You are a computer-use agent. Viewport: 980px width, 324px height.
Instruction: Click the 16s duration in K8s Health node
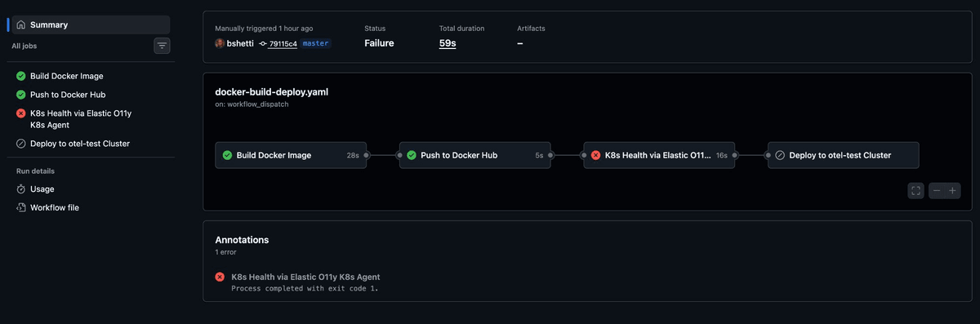tap(722, 155)
